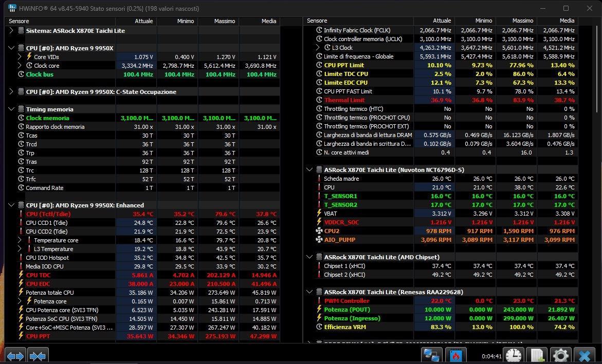602x364 pixels.
Task: Close sensors with the blue X icon
Action: point(585,356)
